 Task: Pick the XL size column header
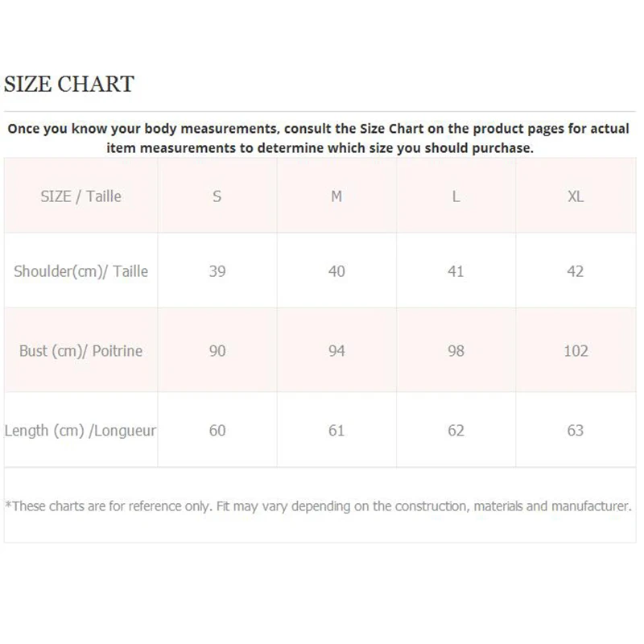[575, 196]
